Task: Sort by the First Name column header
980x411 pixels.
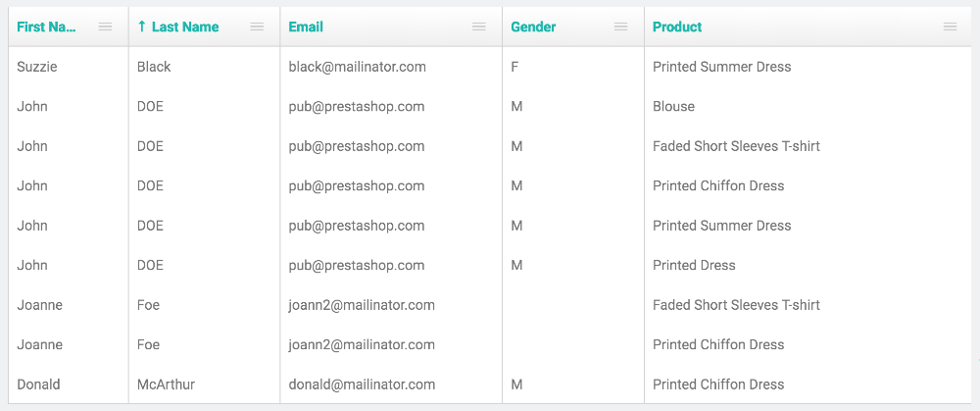Action: click(x=46, y=26)
